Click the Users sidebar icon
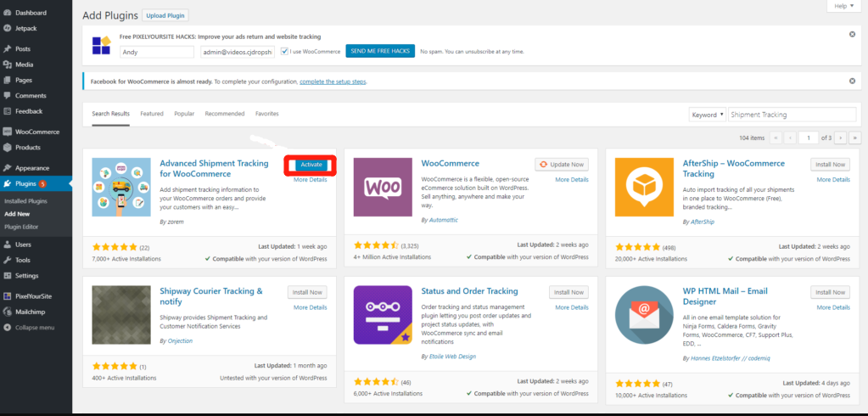Screen dimensions: 868x416 (x=7, y=245)
